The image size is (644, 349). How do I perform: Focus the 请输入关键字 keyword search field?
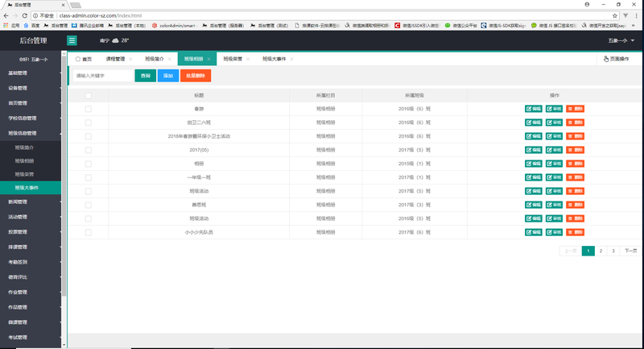(x=103, y=76)
